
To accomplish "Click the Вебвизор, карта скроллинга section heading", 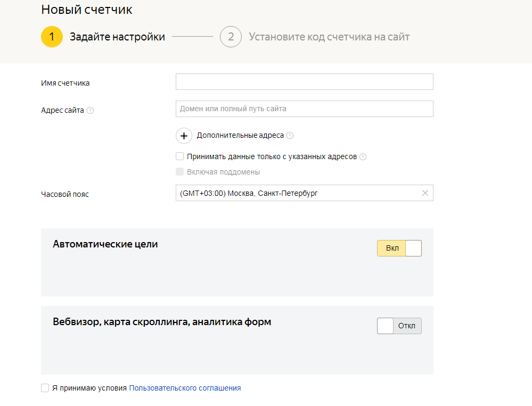I will pos(162,321).
